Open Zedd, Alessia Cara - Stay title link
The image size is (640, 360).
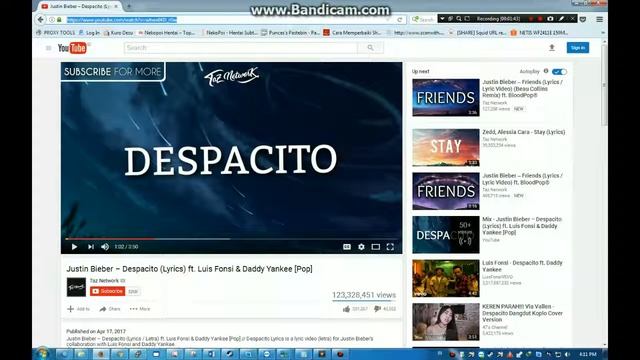coord(524,132)
